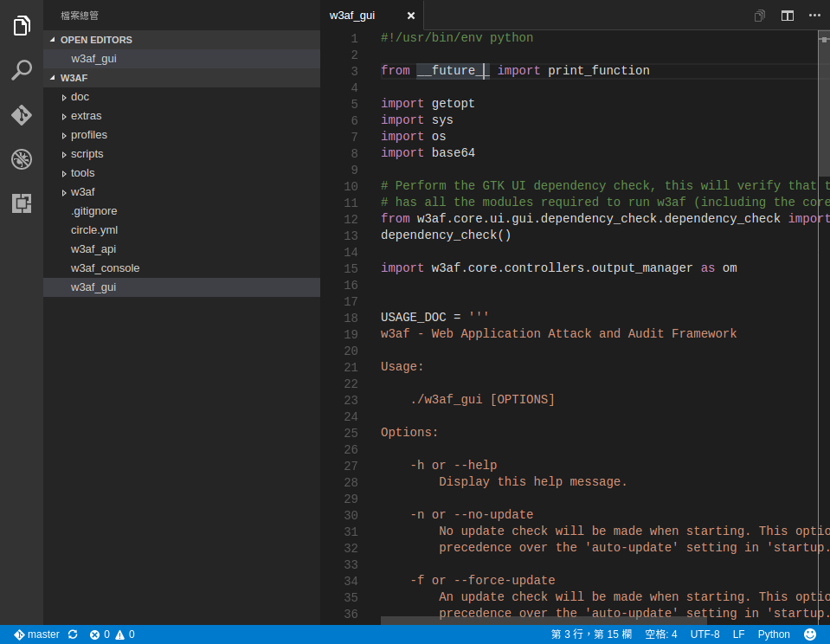Expand the doc folder
Screen dimensions: 830x644
click(80, 97)
